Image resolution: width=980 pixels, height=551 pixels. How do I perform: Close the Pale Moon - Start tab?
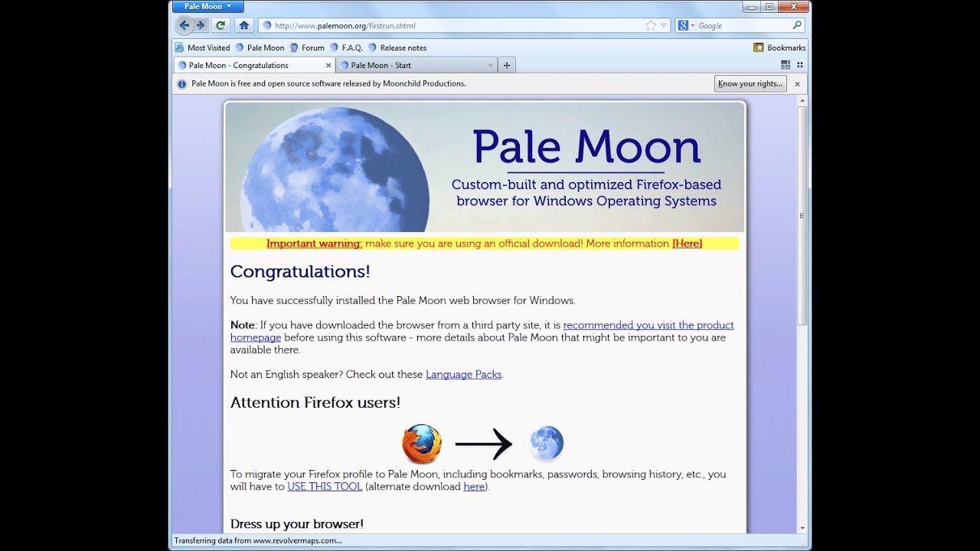pos(490,66)
